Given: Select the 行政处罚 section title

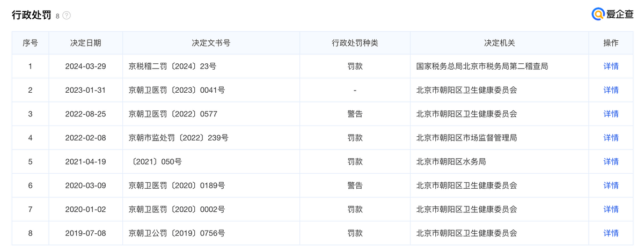Looking at the screenshot, I should [31, 15].
